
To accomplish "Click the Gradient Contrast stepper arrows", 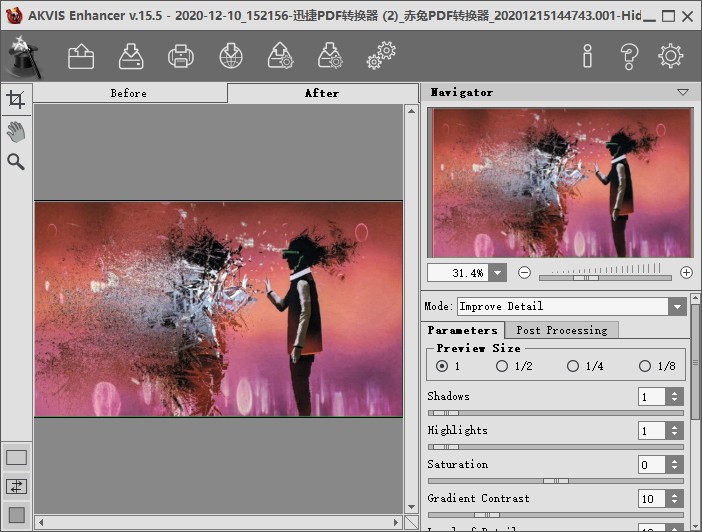I will [674, 498].
